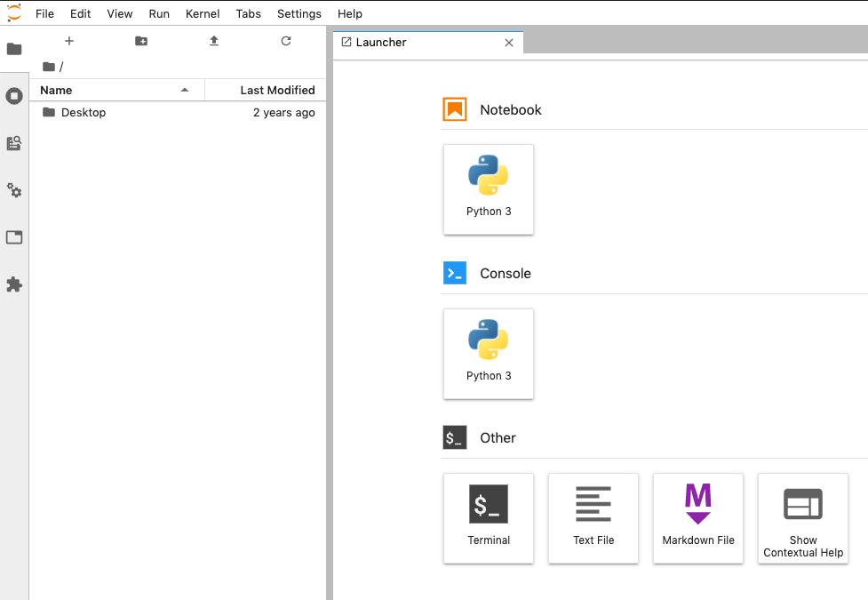The image size is (868, 600).
Task: Select the Desktop folder
Action: pyautogui.click(x=178, y=113)
